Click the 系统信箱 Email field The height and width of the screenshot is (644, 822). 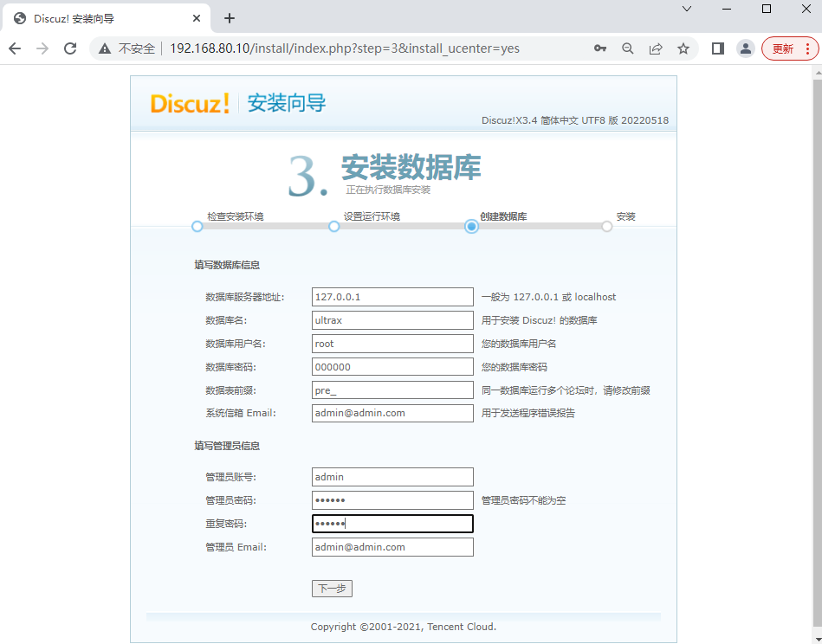[392, 413]
